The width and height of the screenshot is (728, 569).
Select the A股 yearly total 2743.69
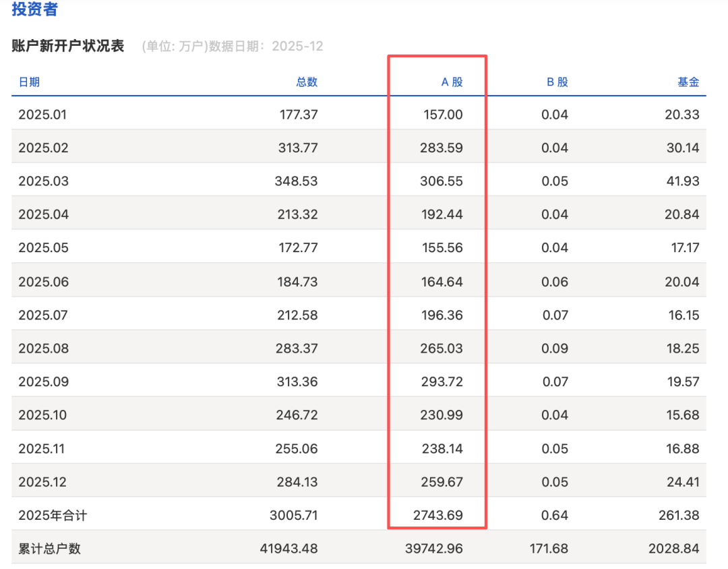tap(437, 516)
